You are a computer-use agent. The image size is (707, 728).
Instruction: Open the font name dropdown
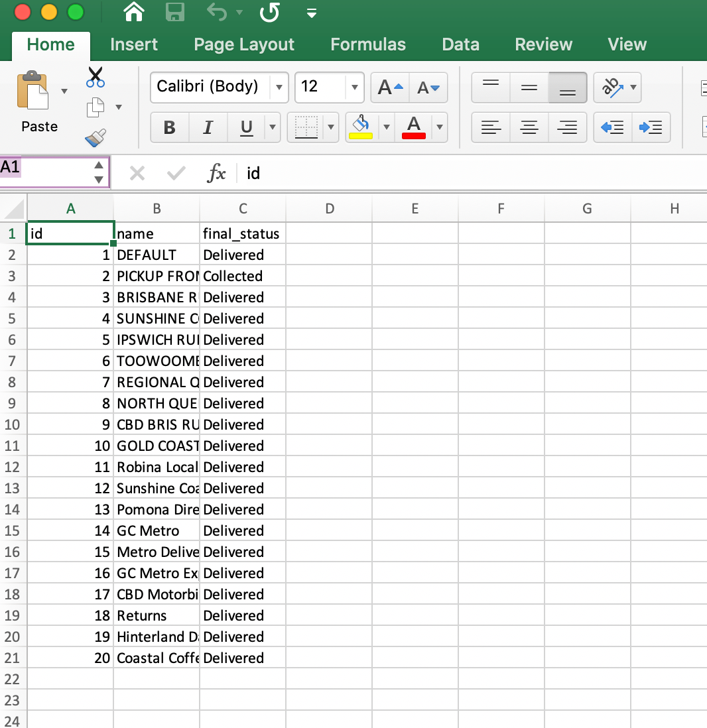pyautogui.click(x=279, y=88)
